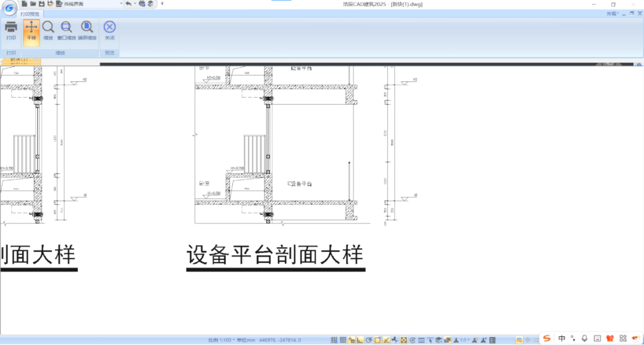Toggle grid display in the status bar
Image resolution: width=644 pixels, height=345 pixels.
343,340
